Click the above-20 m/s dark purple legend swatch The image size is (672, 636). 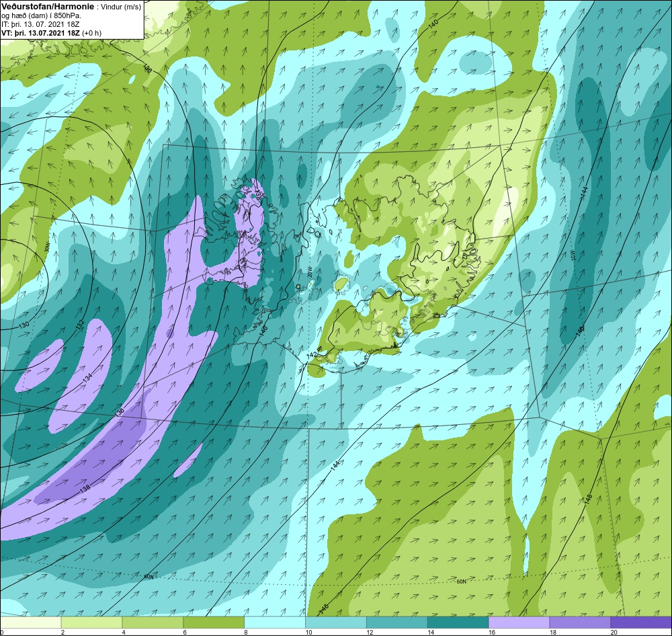coord(640,623)
